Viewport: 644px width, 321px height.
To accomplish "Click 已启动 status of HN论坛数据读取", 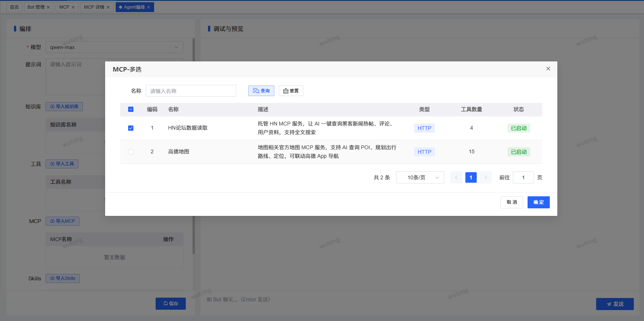I will (x=519, y=128).
